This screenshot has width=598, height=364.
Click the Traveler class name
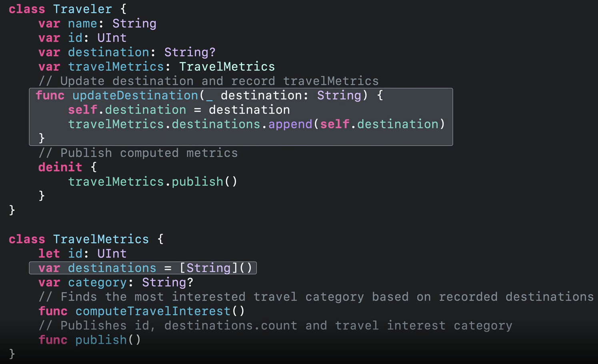pyautogui.click(x=83, y=9)
